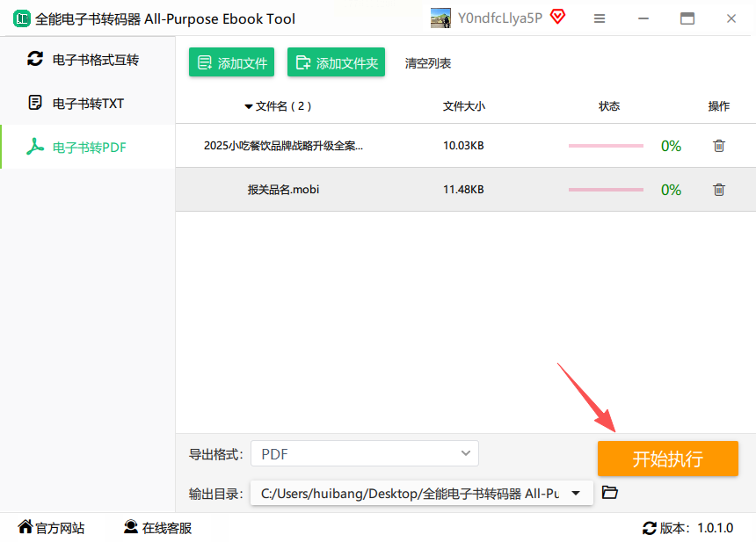Click the red VIP diamond badge
Screen dimensions: 756x542
557,17
